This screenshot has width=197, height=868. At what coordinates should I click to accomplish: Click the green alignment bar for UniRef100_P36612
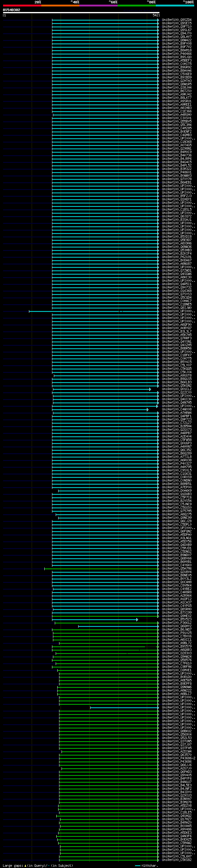pos(107,623)
